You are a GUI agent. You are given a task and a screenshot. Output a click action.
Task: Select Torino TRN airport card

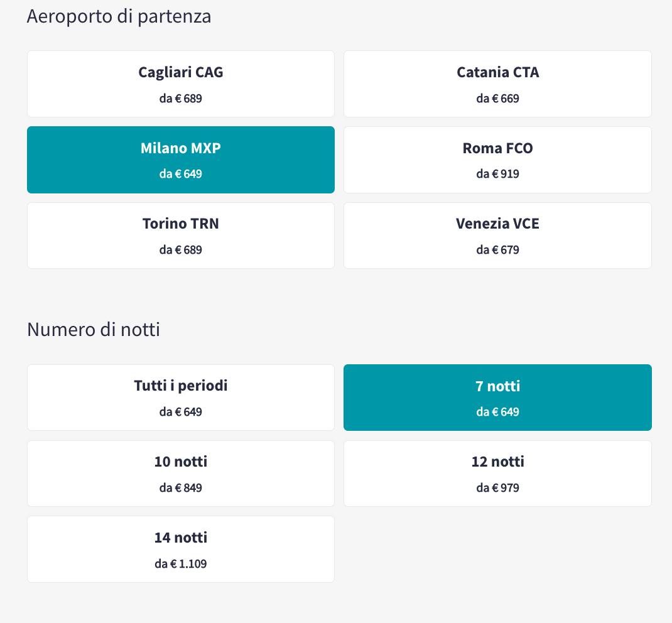point(181,235)
